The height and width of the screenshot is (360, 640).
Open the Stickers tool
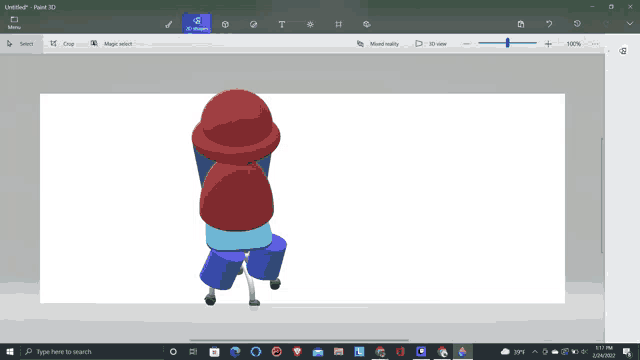coord(253,24)
